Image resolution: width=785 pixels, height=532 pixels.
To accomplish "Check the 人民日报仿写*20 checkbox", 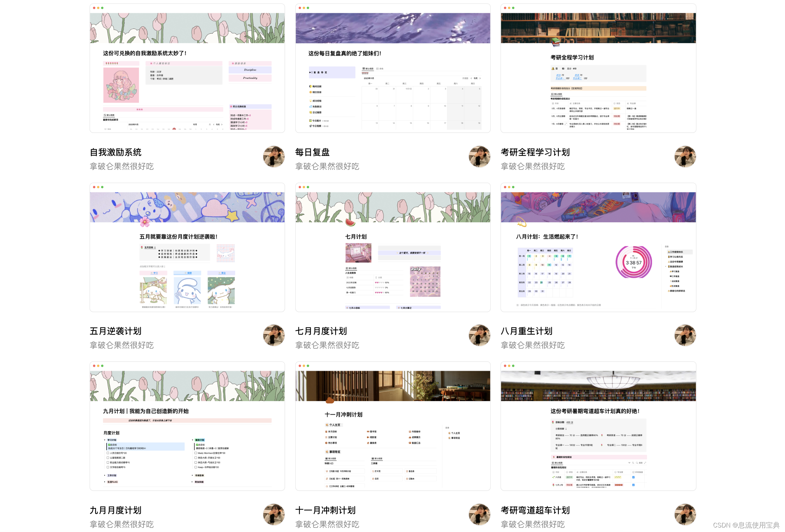I will pyautogui.click(x=108, y=453).
